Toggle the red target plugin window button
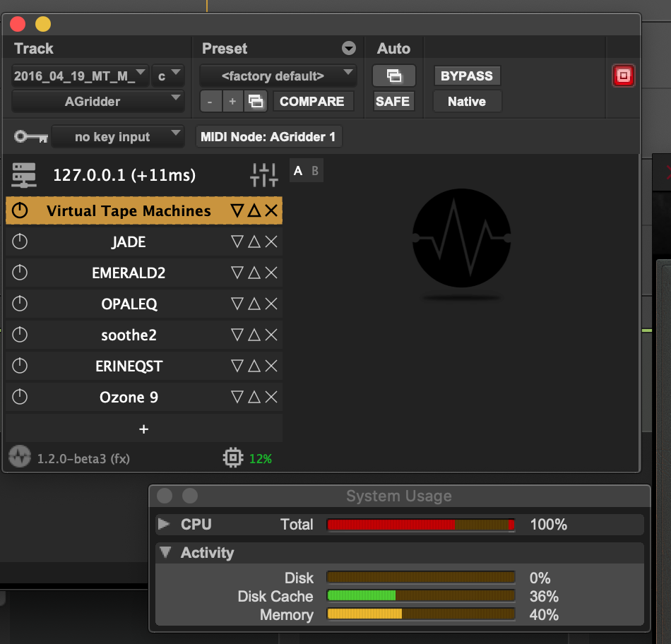This screenshot has height=644, width=671. click(x=623, y=76)
